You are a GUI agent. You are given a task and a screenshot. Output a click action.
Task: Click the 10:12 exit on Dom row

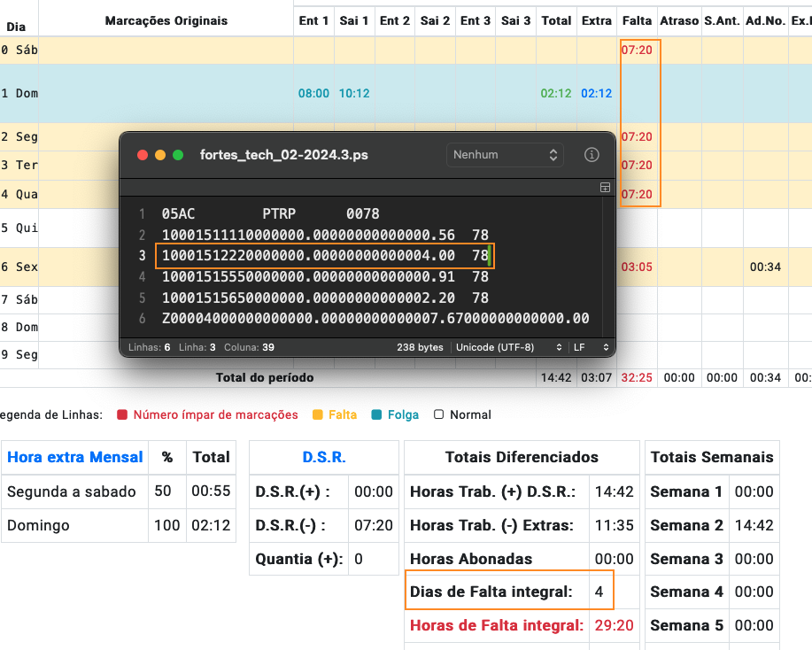click(354, 93)
